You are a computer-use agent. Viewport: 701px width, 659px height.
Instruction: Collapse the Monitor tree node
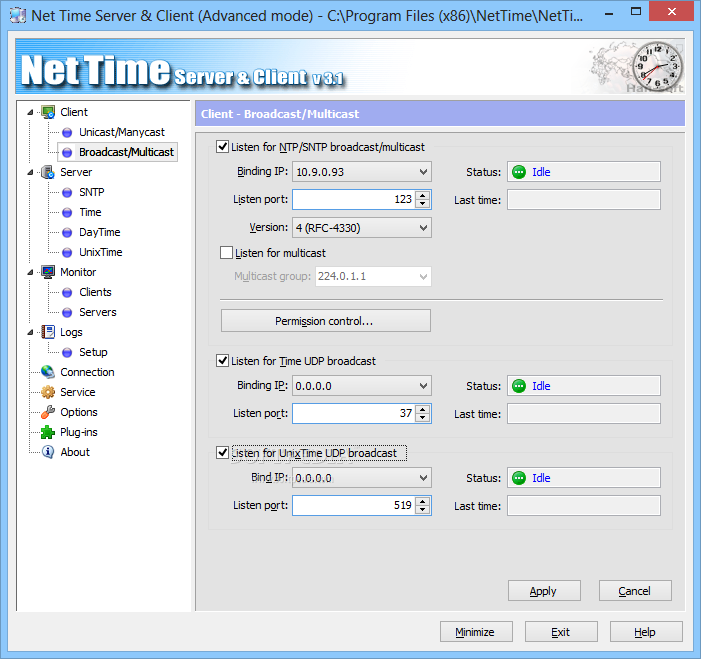30,272
